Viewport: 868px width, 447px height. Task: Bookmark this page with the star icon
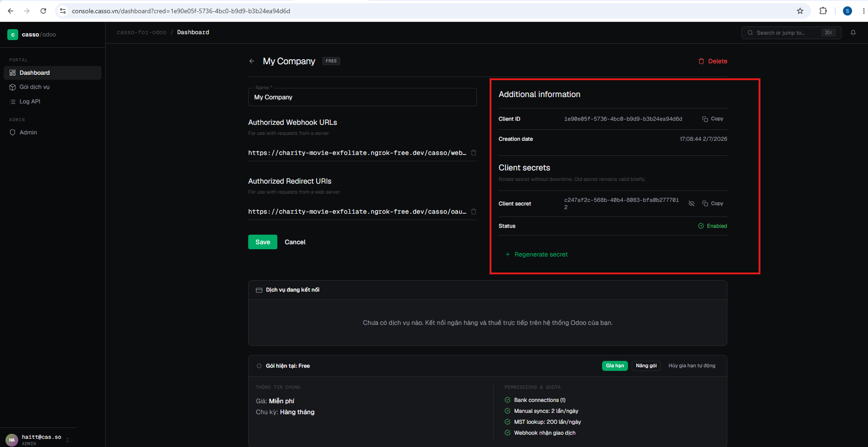(800, 11)
